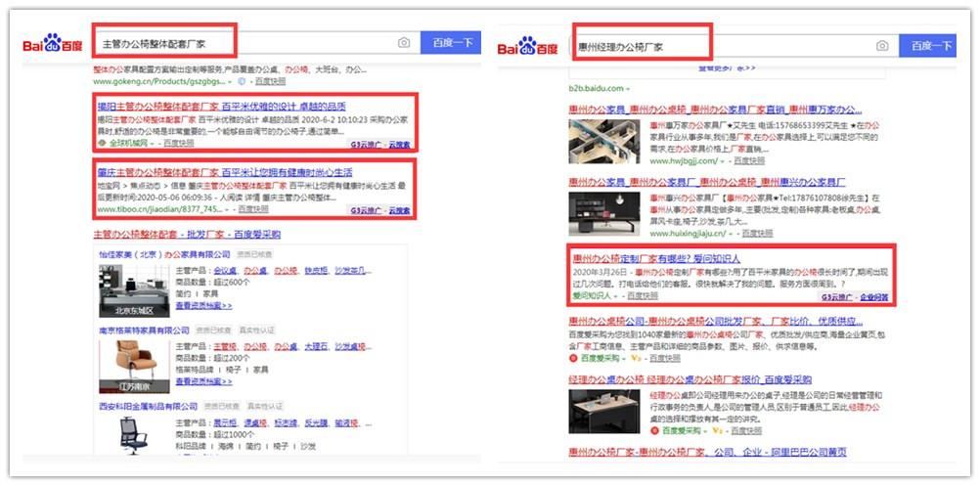The height and width of the screenshot is (486, 980).
Task: Open company 南京格莱特家具有限公司
Action: [x=144, y=330]
